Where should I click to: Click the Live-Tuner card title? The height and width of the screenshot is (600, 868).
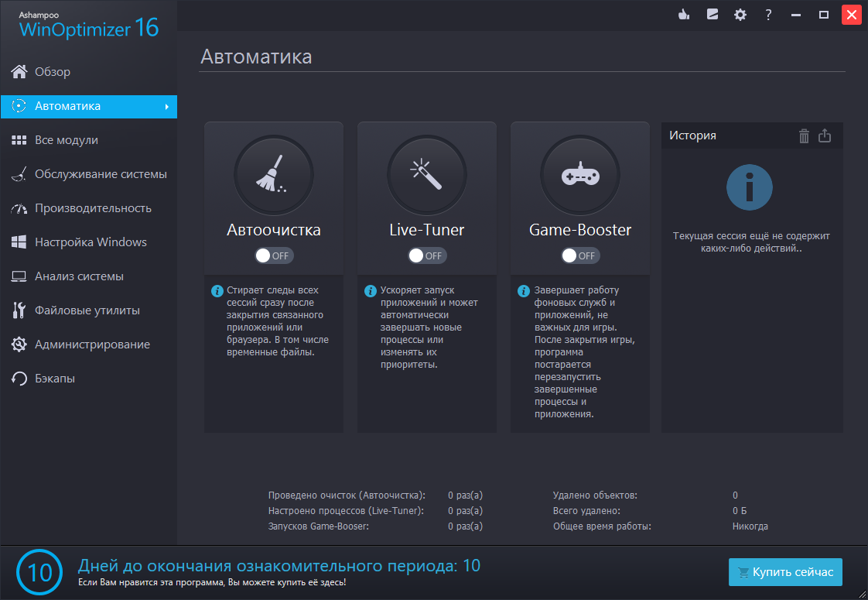click(x=427, y=230)
